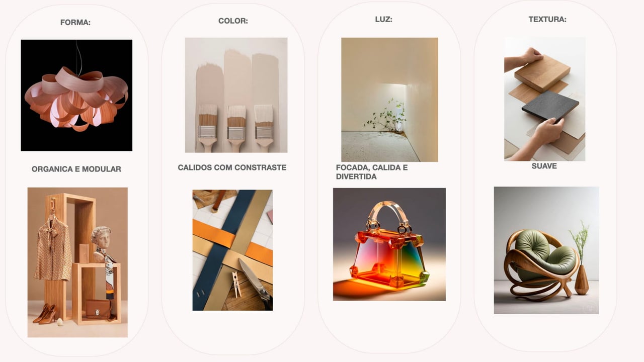
Task: Select the CALIDOS COM CONSTRASTE caption
Action: click(x=232, y=168)
